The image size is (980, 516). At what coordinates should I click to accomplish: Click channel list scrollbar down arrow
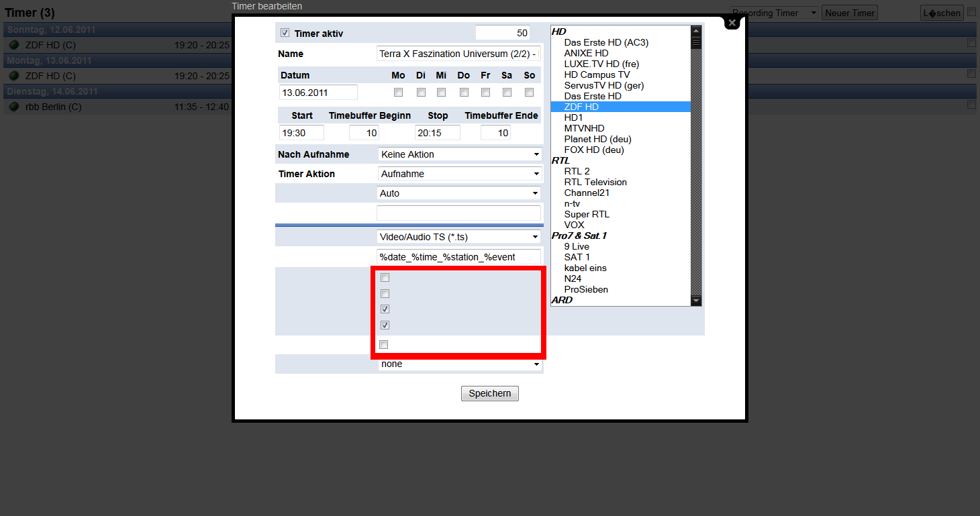[696, 301]
